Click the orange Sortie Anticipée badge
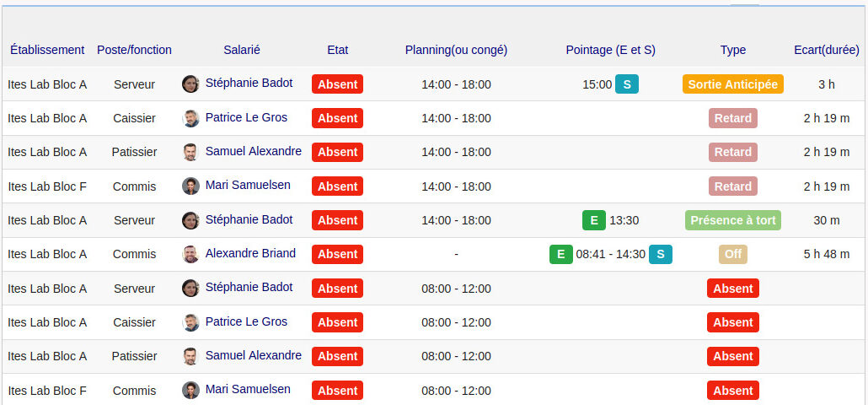The height and width of the screenshot is (405, 868). click(x=732, y=84)
